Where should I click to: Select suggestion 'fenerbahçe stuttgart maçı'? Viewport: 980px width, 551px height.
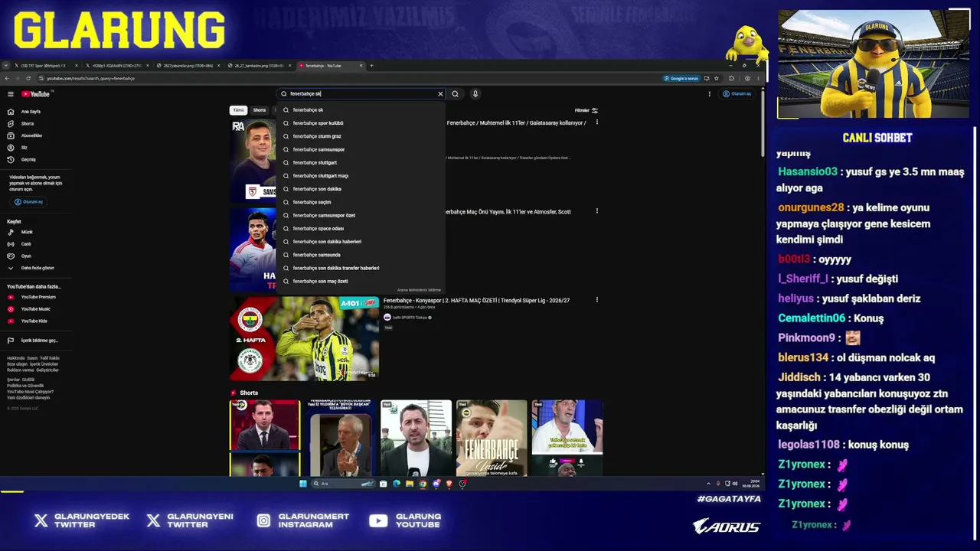point(361,176)
